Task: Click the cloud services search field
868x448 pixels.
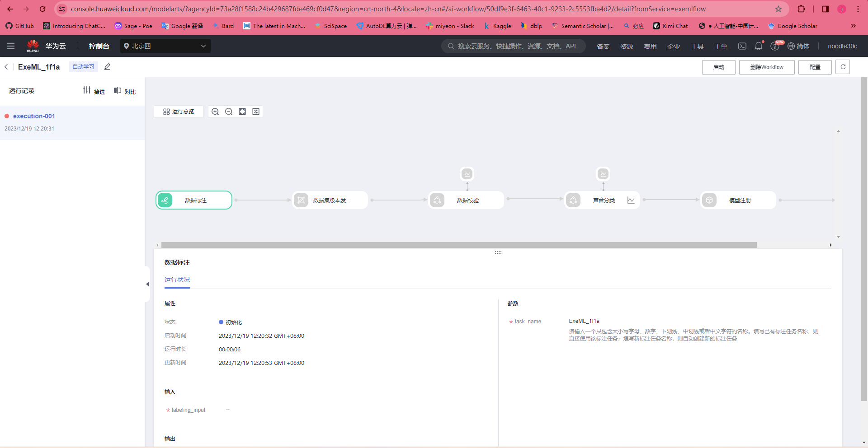Action: point(514,46)
